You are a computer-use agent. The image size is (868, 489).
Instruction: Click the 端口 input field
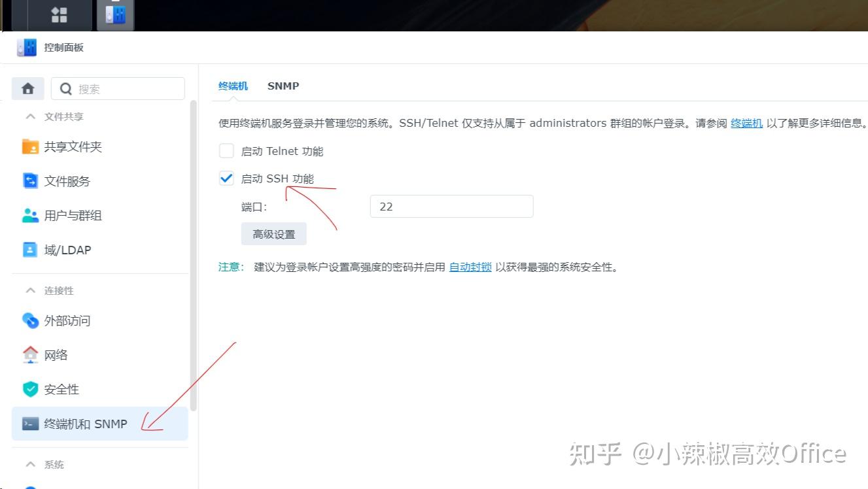(x=451, y=206)
